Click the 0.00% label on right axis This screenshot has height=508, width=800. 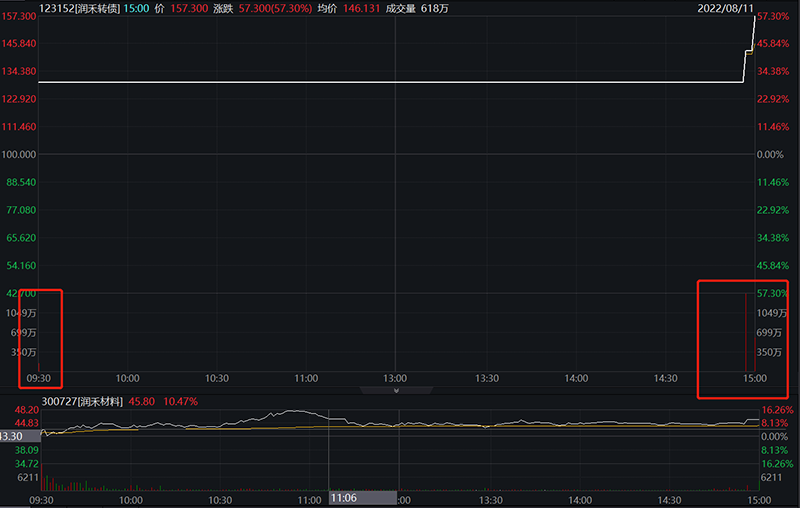(770, 155)
